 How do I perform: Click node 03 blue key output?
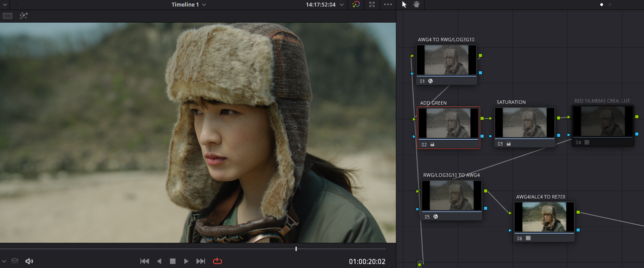(558, 135)
